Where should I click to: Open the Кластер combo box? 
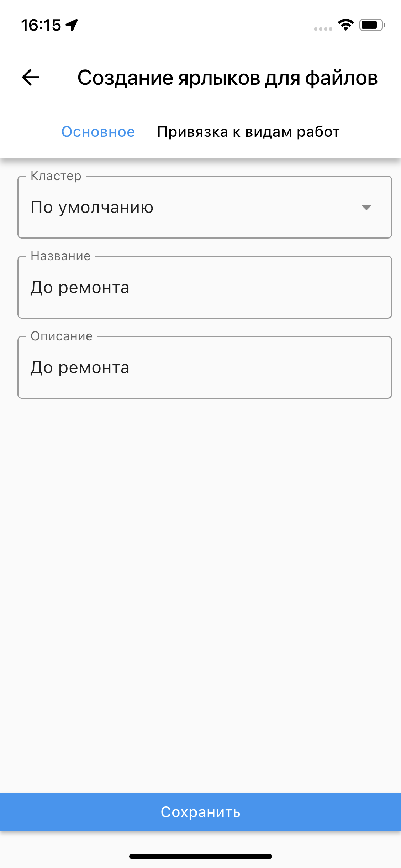coord(205,207)
